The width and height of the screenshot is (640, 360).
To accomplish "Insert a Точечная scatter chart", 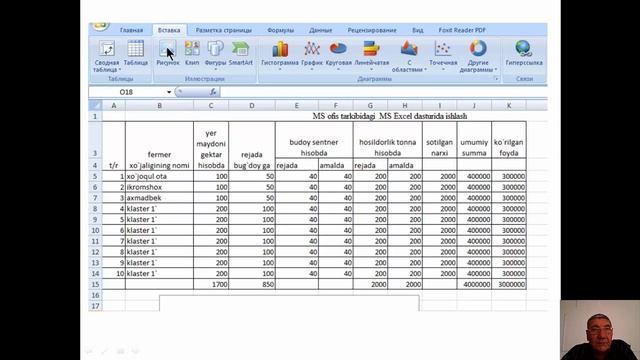I will 443,56.
